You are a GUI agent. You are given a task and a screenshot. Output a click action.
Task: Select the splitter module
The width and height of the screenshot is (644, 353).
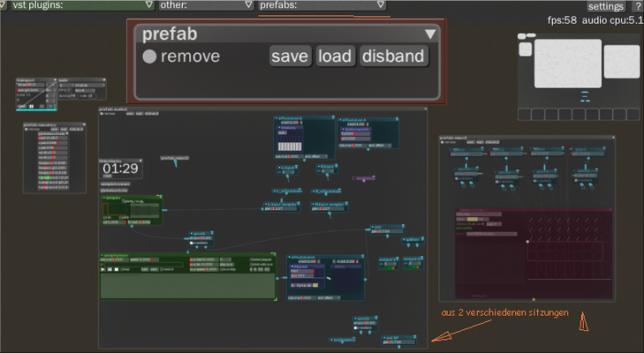[x=413, y=239]
